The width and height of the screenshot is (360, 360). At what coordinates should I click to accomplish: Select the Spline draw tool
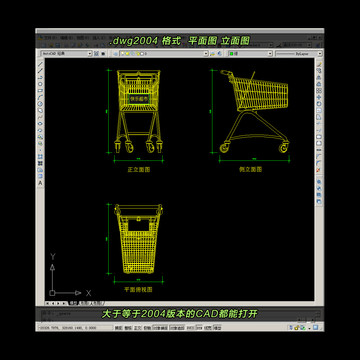coord(40,117)
